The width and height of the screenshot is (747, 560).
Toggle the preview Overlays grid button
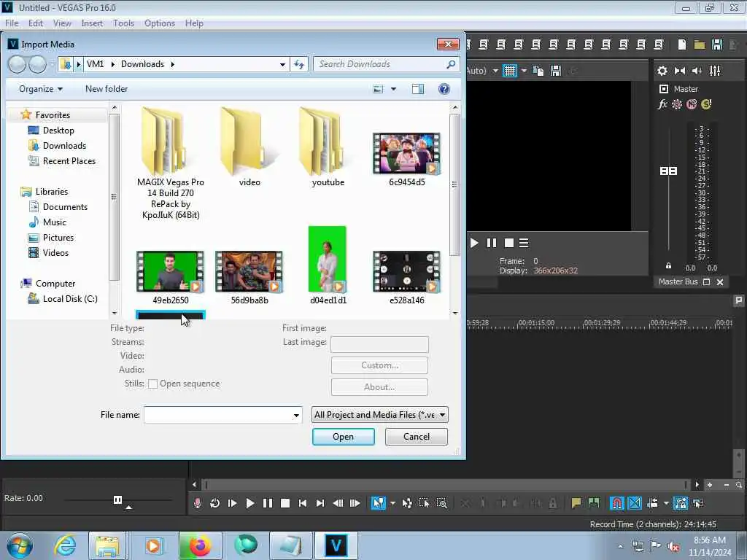[x=510, y=71]
